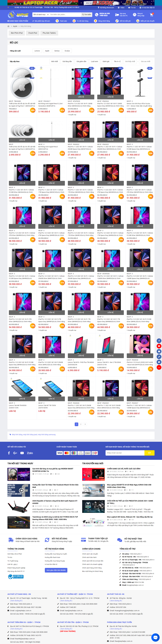Filter by Lenovo manufacturer

[x=37, y=51]
